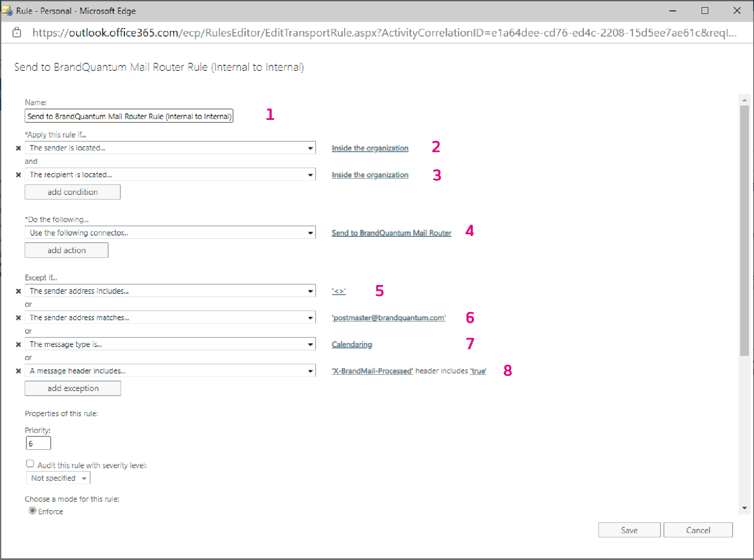Click the rule title heading text
The width and height of the screenshot is (754, 560).
click(159, 67)
